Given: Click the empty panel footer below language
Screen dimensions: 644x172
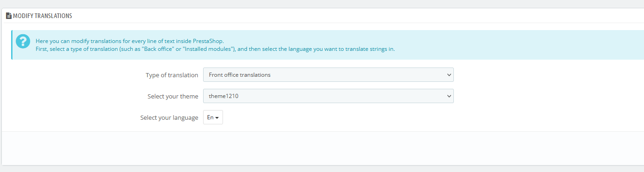Looking at the screenshot, I should (x=323, y=148).
